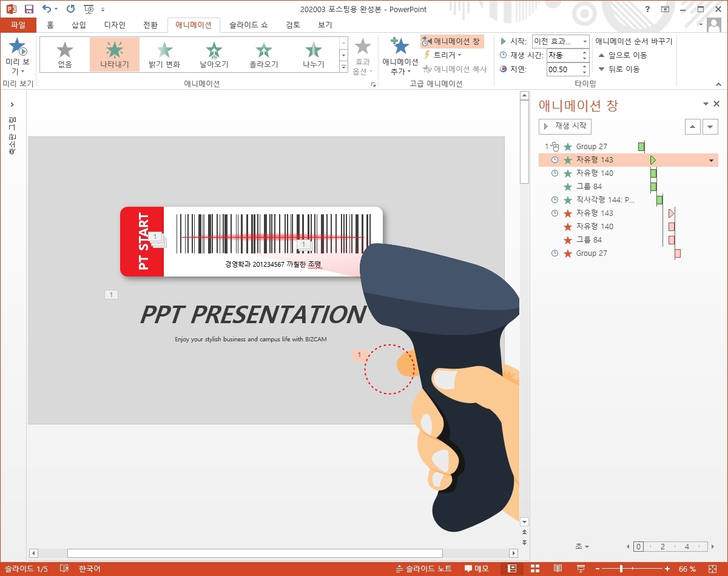
Task: Open the 디자인 ribbon tab
Action: point(115,25)
